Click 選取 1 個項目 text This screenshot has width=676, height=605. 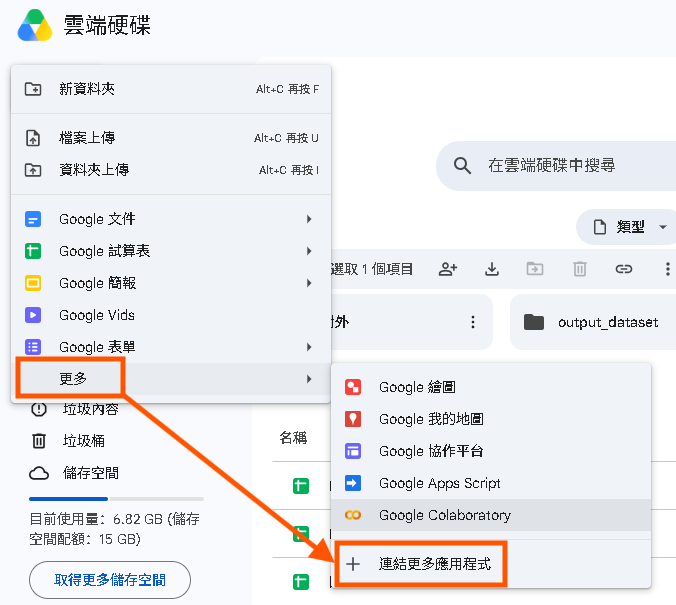click(x=372, y=269)
